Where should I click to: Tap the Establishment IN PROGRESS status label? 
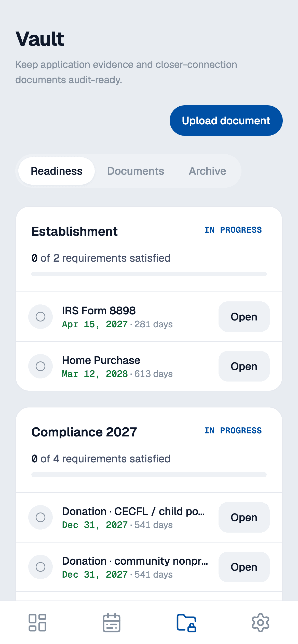233,230
